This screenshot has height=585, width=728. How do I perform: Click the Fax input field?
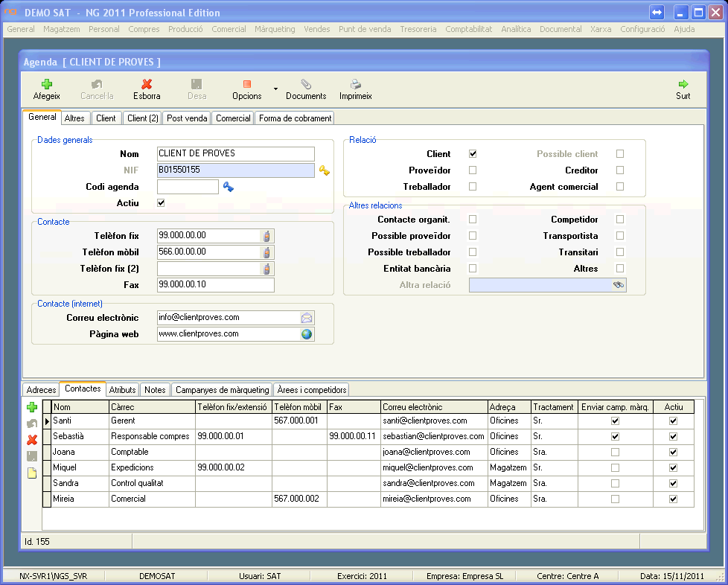tap(216, 284)
